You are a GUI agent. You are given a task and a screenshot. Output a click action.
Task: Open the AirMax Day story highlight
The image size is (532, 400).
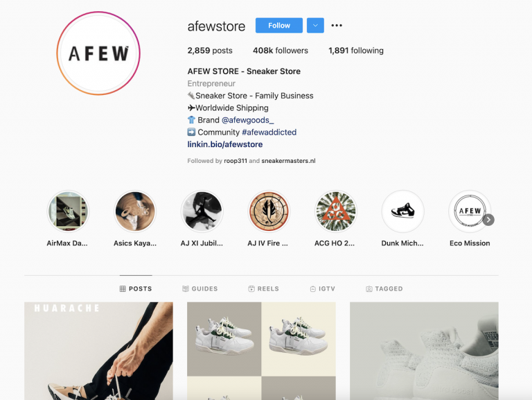coord(68,211)
